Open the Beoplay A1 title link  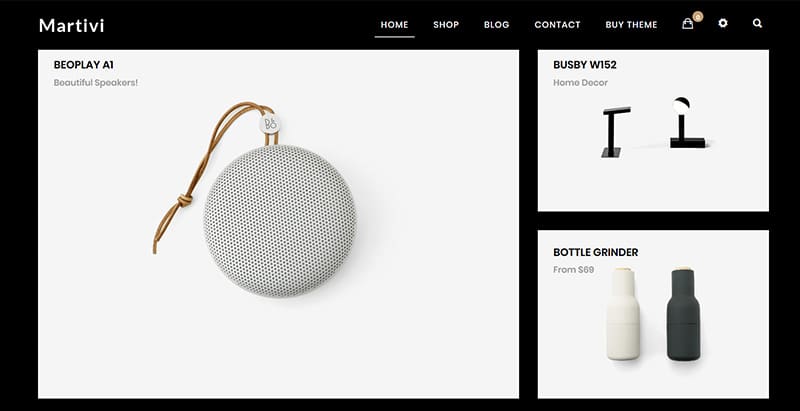pos(84,65)
